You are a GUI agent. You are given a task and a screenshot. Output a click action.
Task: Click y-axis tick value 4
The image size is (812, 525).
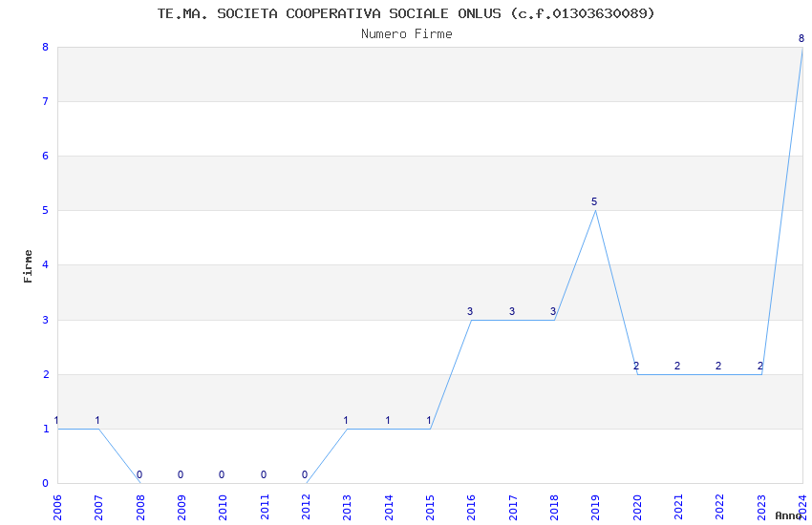click(46, 264)
